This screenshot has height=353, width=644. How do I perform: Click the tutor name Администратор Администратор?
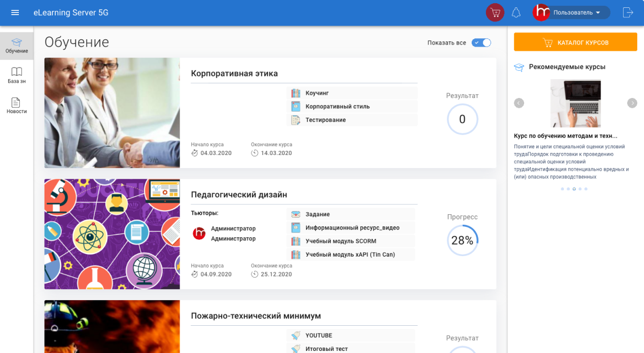click(233, 234)
